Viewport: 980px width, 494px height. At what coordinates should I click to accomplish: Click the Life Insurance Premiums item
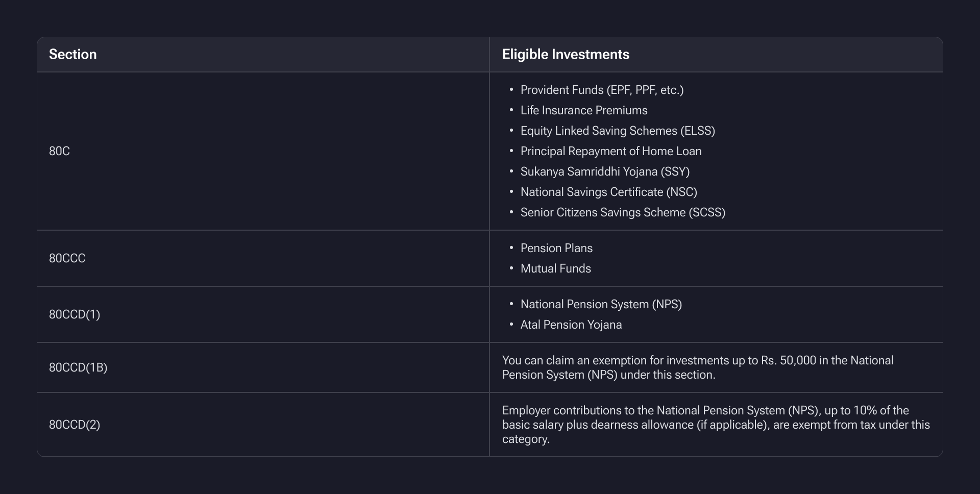[x=583, y=110]
